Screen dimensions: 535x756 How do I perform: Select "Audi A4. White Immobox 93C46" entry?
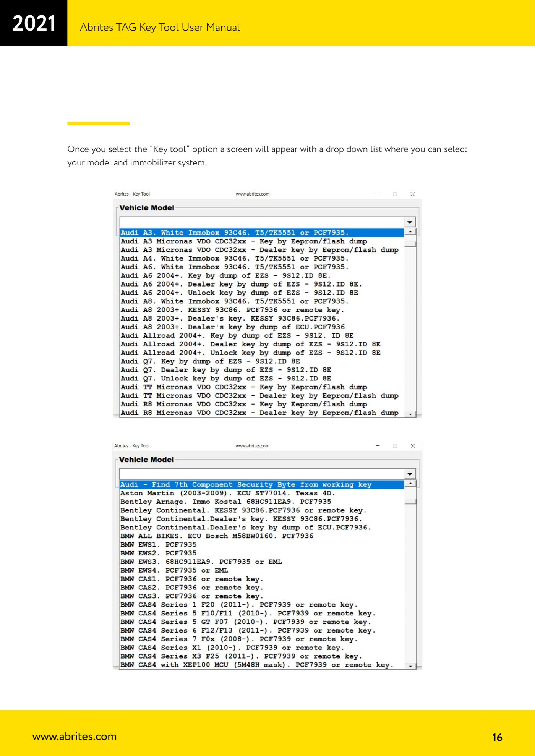tap(262, 258)
